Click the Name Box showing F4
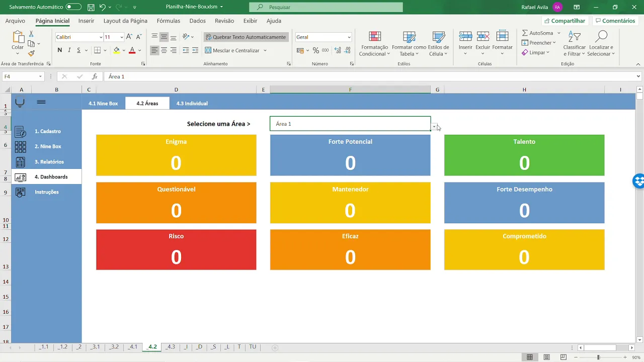The width and height of the screenshot is (644, 362). click(x=23, y=76)
